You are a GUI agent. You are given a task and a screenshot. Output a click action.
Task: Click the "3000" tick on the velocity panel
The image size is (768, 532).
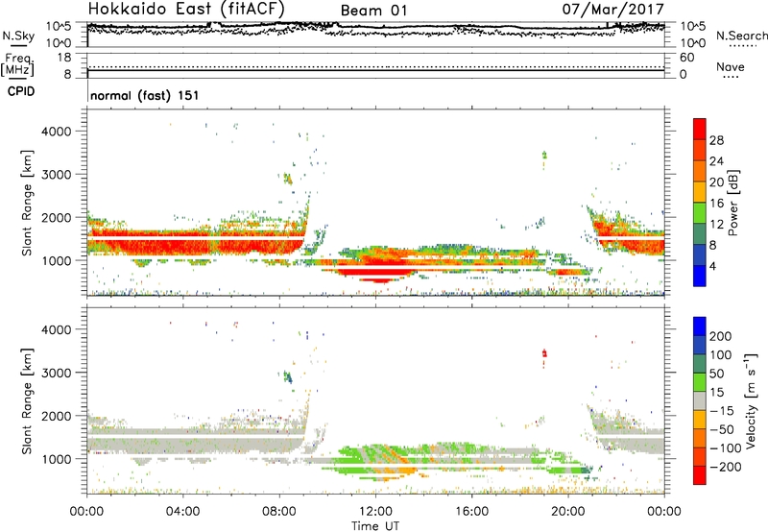click(56, 373)
